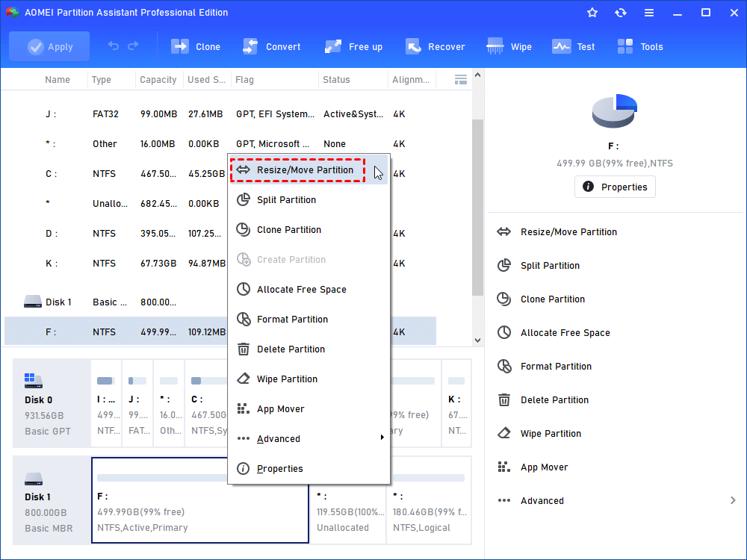The width and height of the screenshot is (747, 560).
Task: Open the Free up tool
Action: (x=353, y=46)
